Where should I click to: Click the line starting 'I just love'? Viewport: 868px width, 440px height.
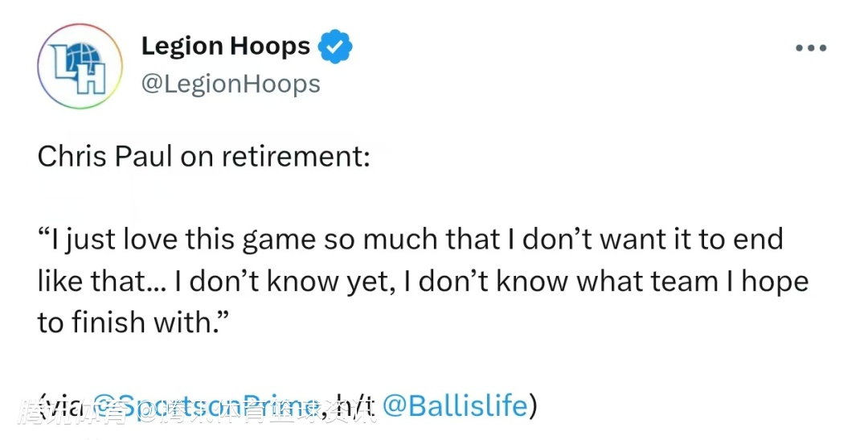[410, 239]
